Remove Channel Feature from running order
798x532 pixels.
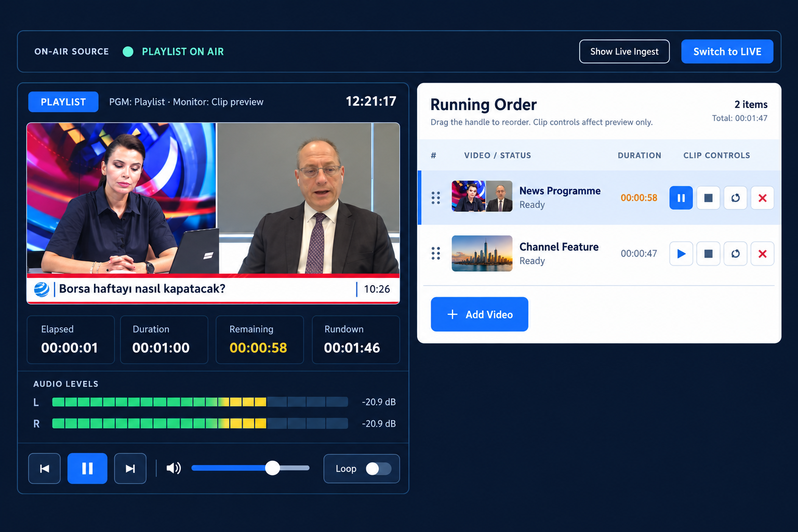click(762, 254)
